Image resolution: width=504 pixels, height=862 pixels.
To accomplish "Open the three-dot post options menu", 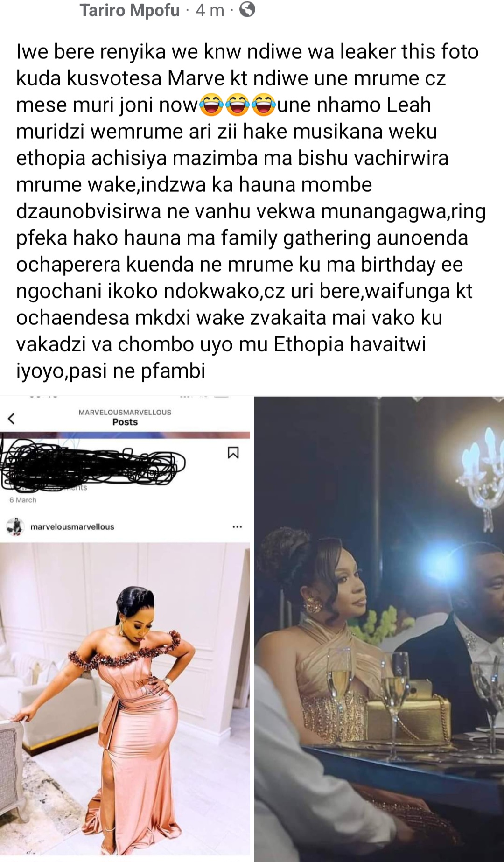I will pos(237,527).
